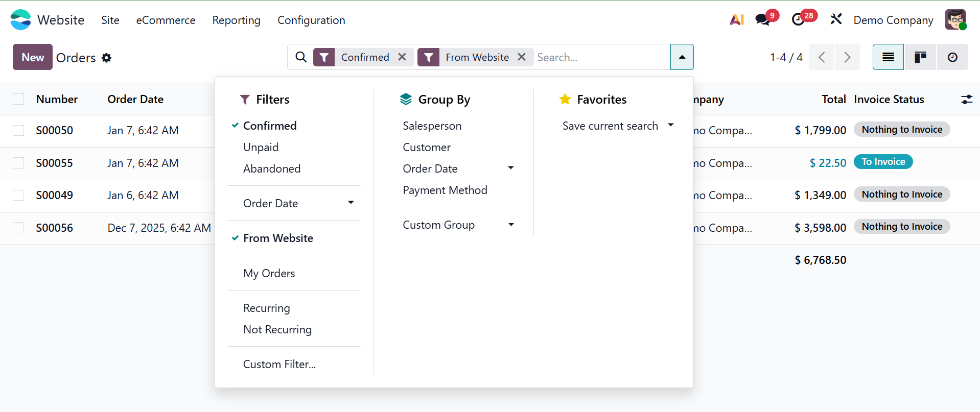Viewport: 980px width, 412px height.
Task: Open the Custom Filter editor
Action: click(279, 365)
